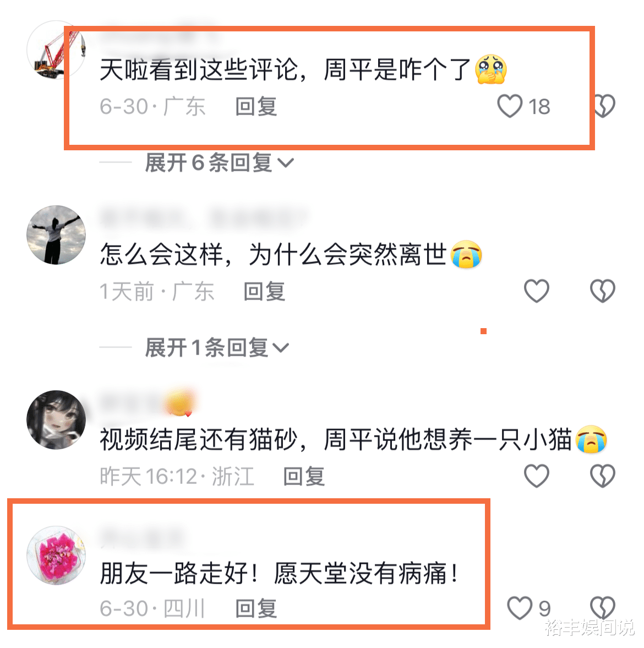Dislike the 朋友一路走好 comment from 四川
This screenshot has width=644, height=648.
click(603, 608)
